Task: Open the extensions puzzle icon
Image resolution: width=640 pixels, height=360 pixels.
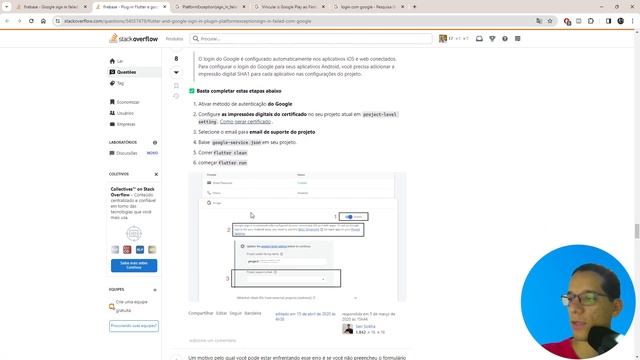Action: 591,21
